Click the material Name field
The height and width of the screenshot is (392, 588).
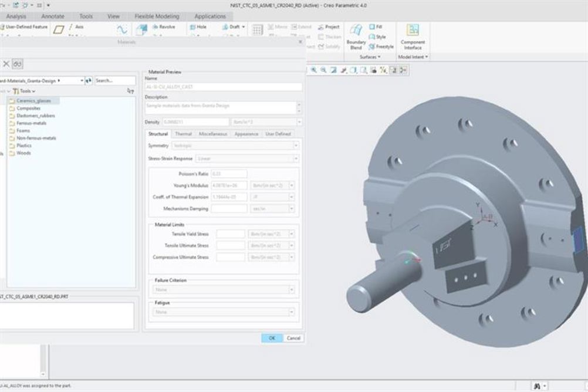tap(224, 87)
